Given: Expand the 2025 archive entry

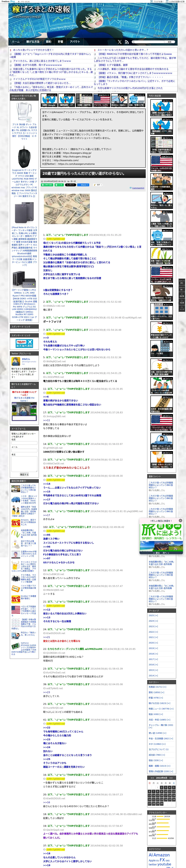Looking at the screenshot, I should coord(153,615).
